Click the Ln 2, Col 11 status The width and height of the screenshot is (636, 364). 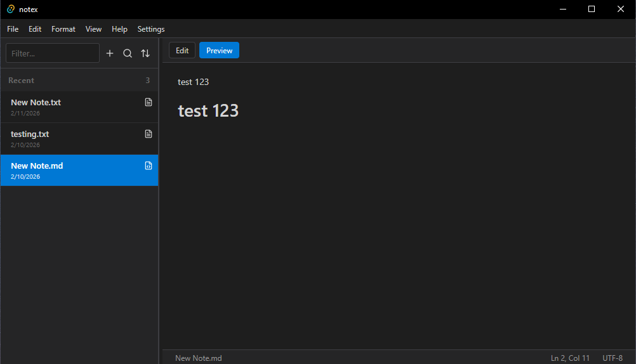(570, 358)
